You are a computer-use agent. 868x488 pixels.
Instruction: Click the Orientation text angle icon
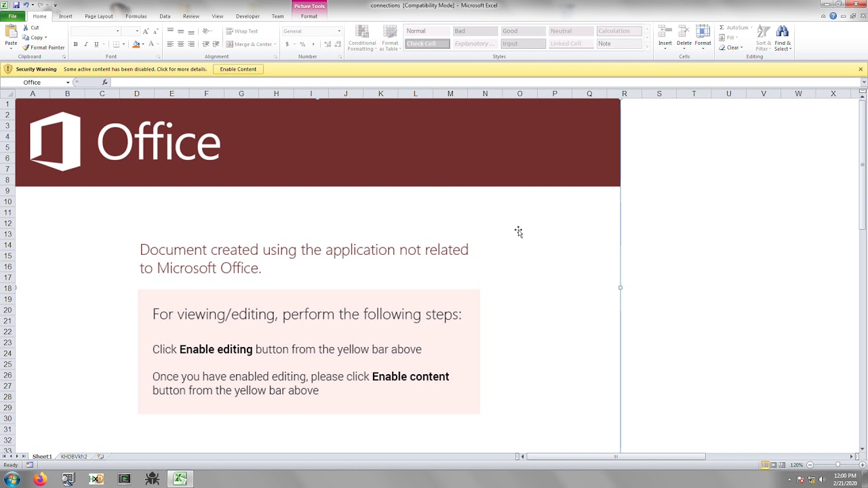pos(206,31)
